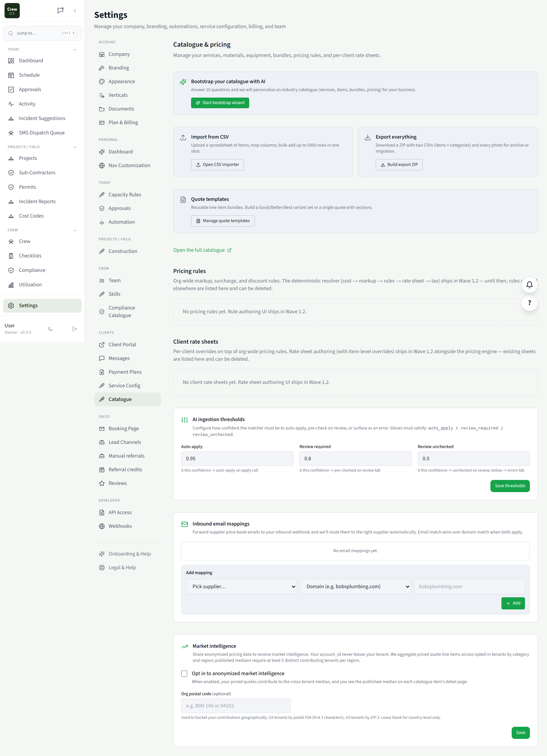
Task: Open the help question mark button
Action: 529,303
